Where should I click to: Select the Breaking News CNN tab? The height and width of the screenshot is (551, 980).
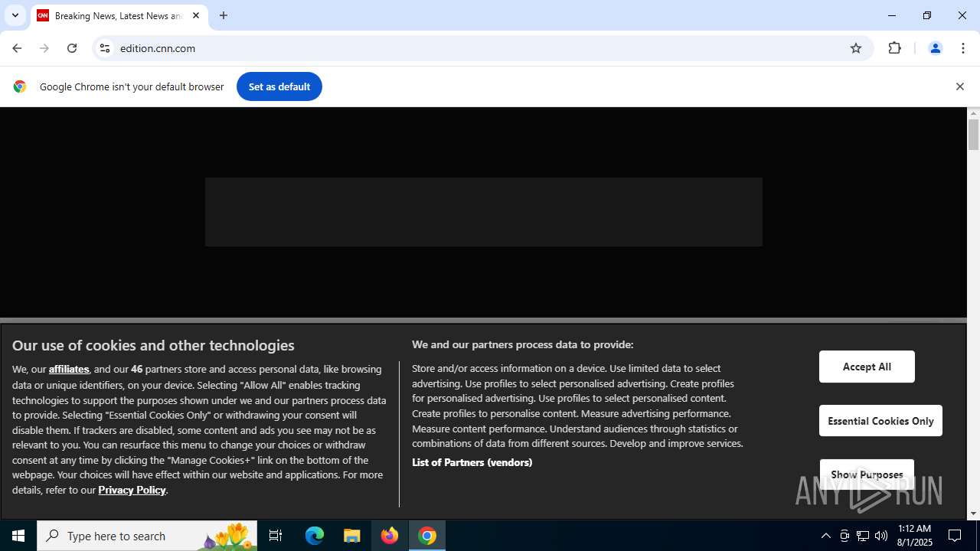click(119, 15)
